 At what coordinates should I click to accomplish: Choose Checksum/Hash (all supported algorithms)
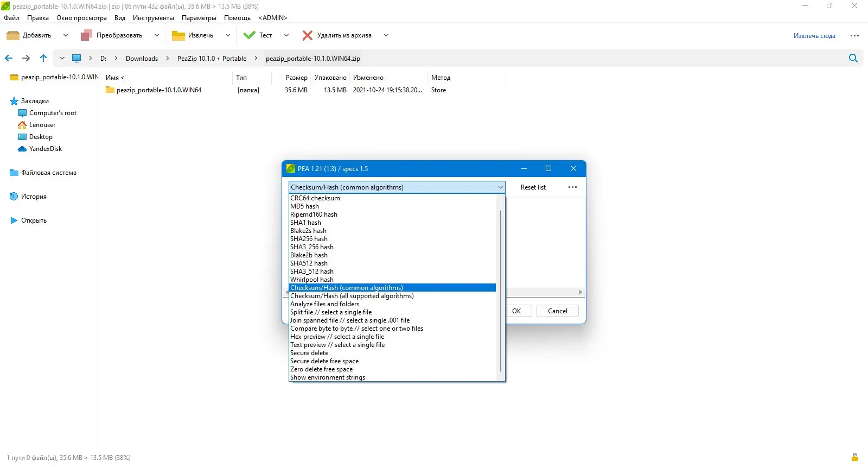tap(393, 296)
